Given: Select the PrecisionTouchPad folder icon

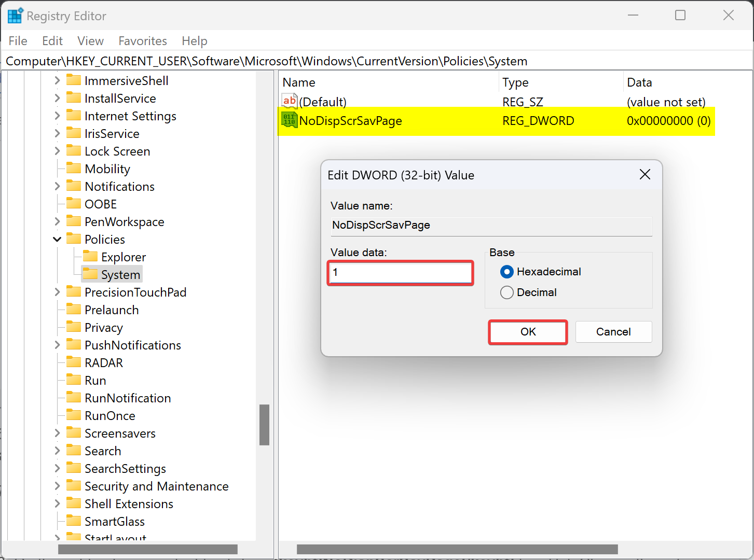Looking at the screenshot, I should point(74,291).
